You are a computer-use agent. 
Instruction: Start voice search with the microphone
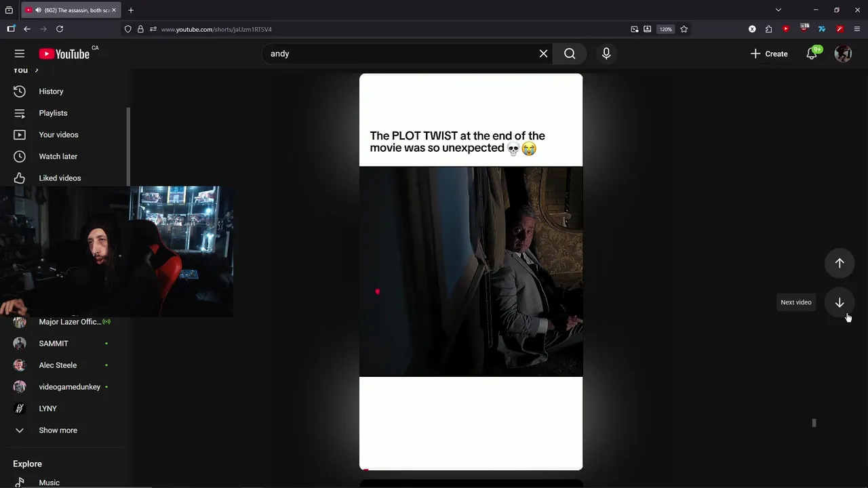click(x=606, y=54)
